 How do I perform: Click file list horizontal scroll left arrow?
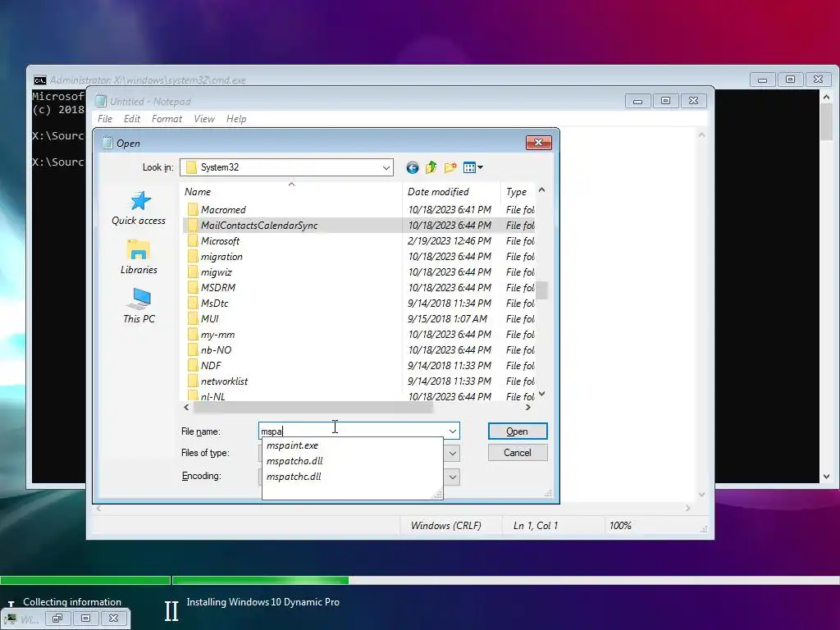(x=186, y=407)
